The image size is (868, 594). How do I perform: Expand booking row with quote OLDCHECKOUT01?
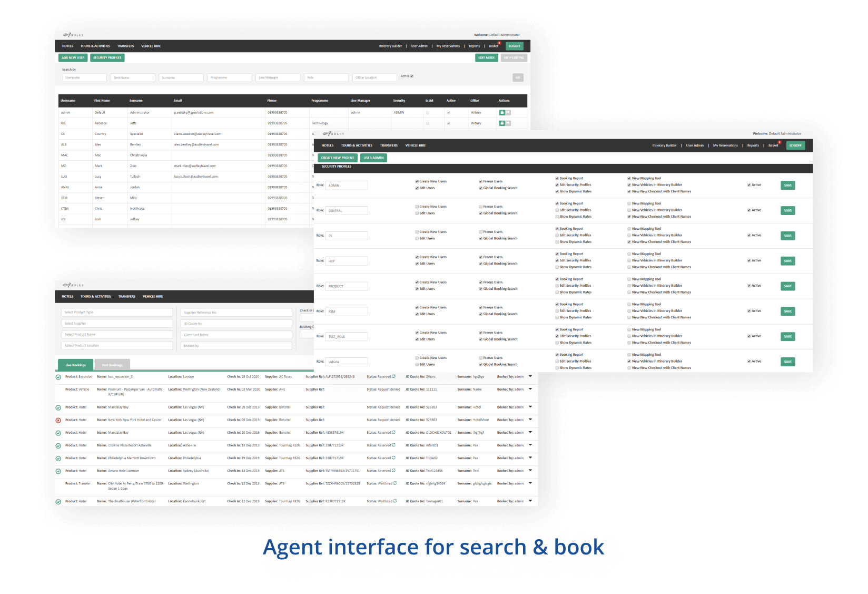coord(530,432)
